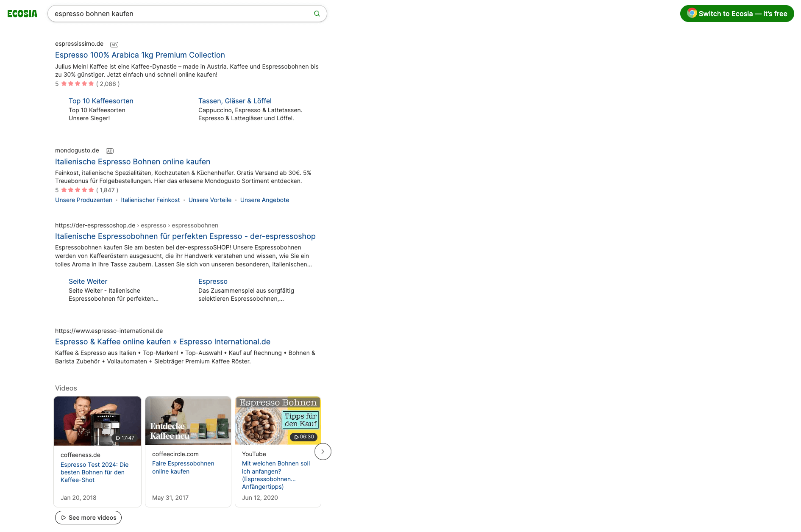Click the AD badge next to mondogusto.de
801x532 pixels.
pyautogui.click(x=110, y=151)
